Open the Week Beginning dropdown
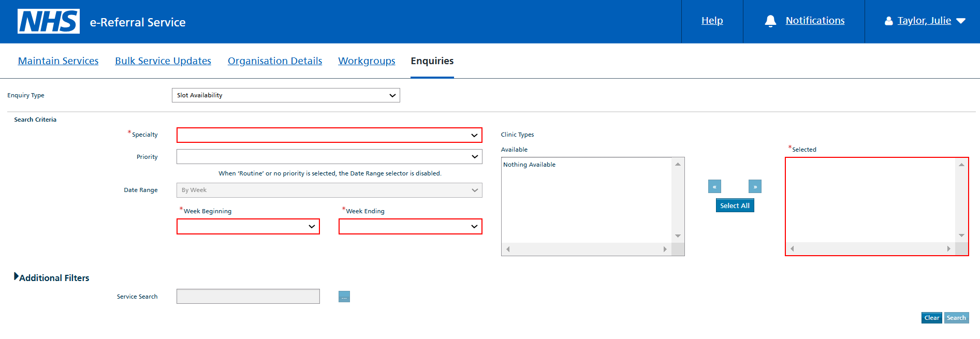Image resolution: width=980 pixels, height=339 pixels. 248,226
